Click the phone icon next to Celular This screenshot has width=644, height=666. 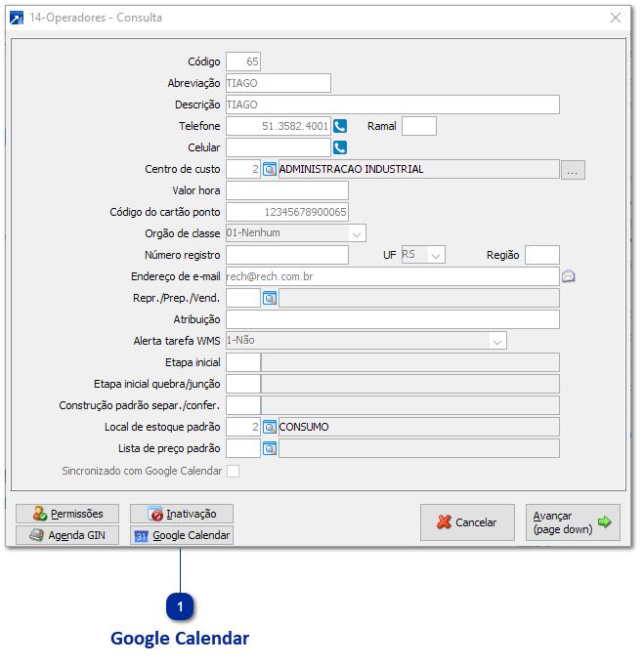tap(340, 147)
